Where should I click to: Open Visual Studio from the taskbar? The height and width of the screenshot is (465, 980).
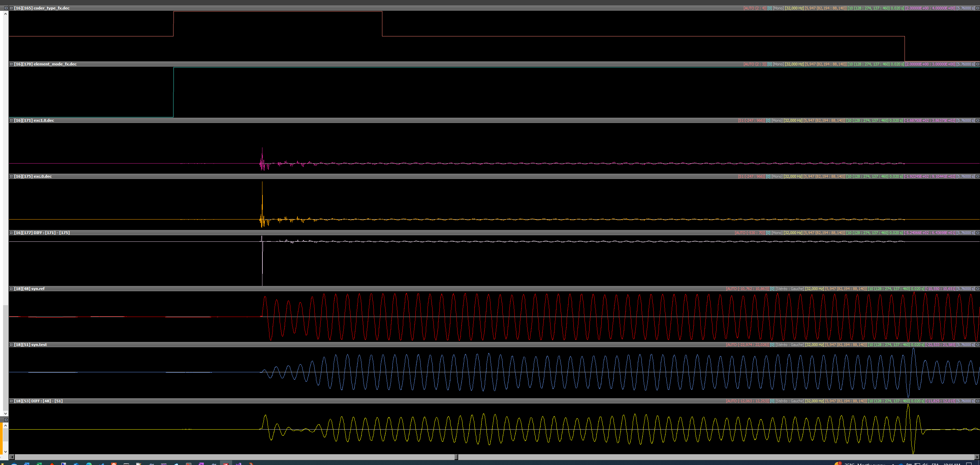point(239,463)
